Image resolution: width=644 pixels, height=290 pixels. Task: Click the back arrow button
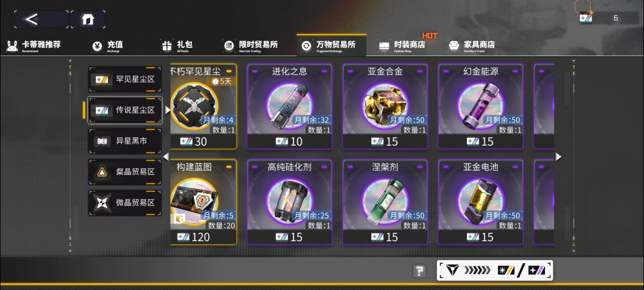pyautogui.click(x=41, y=19)
